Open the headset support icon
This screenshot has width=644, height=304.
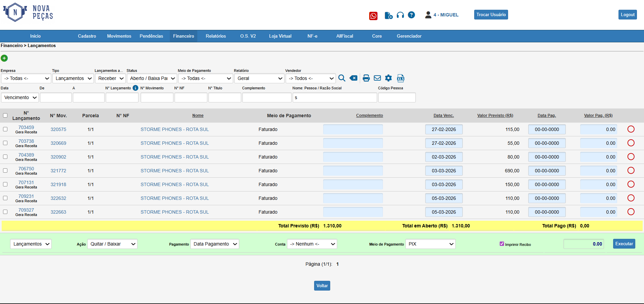tap(400, 15)
